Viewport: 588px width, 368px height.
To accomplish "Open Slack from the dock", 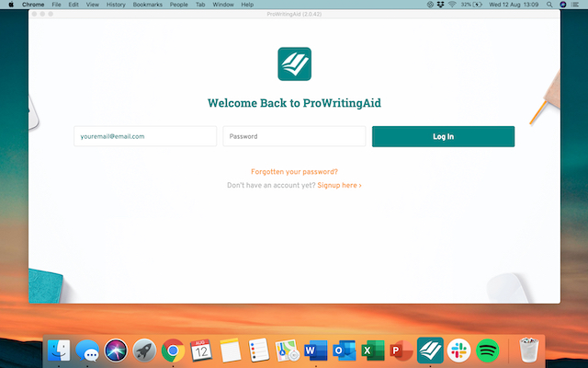I will pyautogui.click(x=458, y=351).
